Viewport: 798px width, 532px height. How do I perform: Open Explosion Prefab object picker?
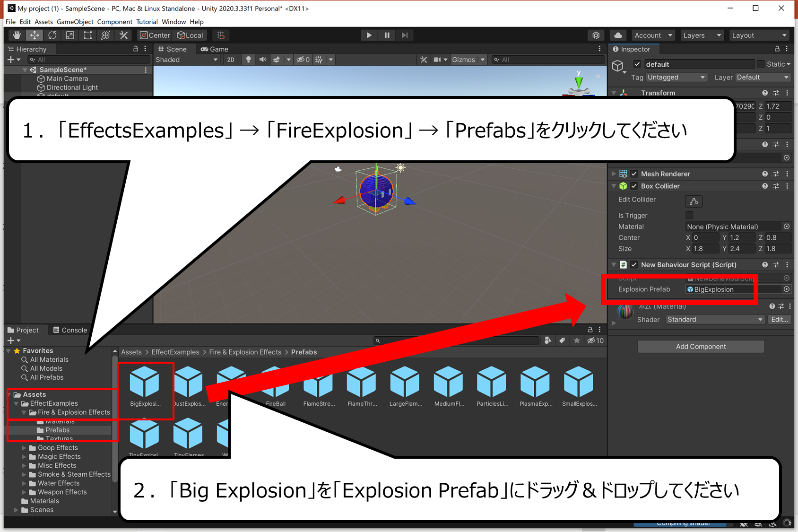point(787,289)
